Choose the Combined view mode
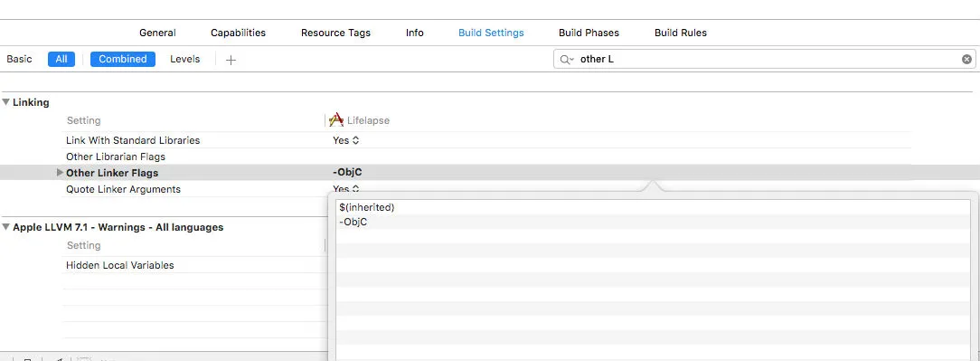 pyautogui.click(x=123, y=59)
